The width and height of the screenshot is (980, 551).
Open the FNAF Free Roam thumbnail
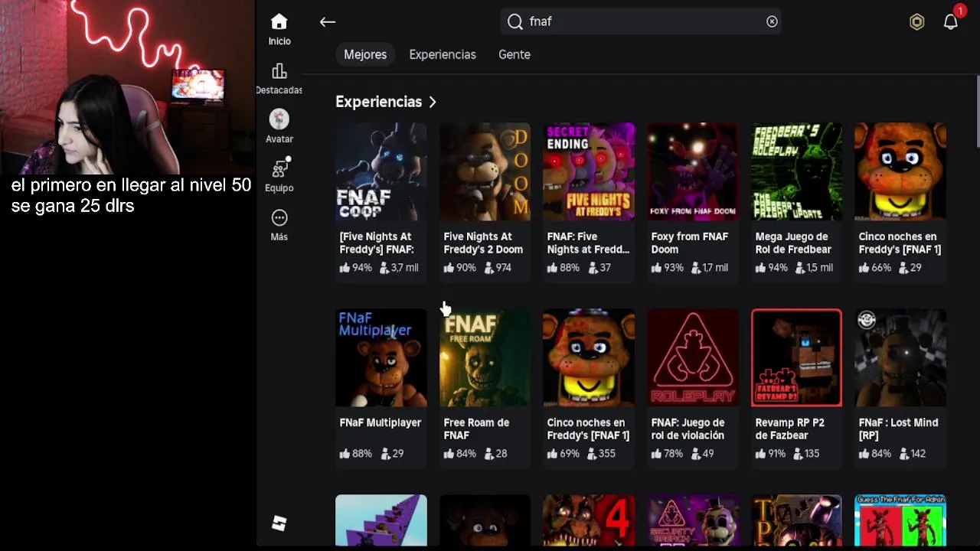tap(485, 357)
